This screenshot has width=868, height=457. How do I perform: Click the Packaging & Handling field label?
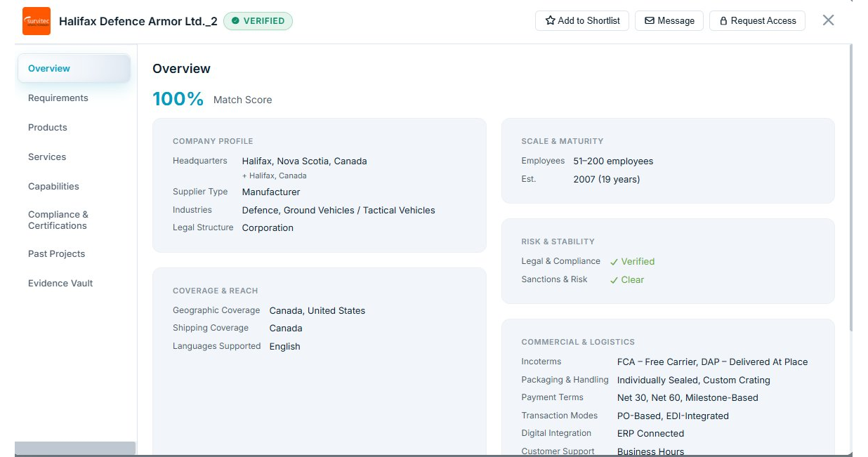[565, 380]
